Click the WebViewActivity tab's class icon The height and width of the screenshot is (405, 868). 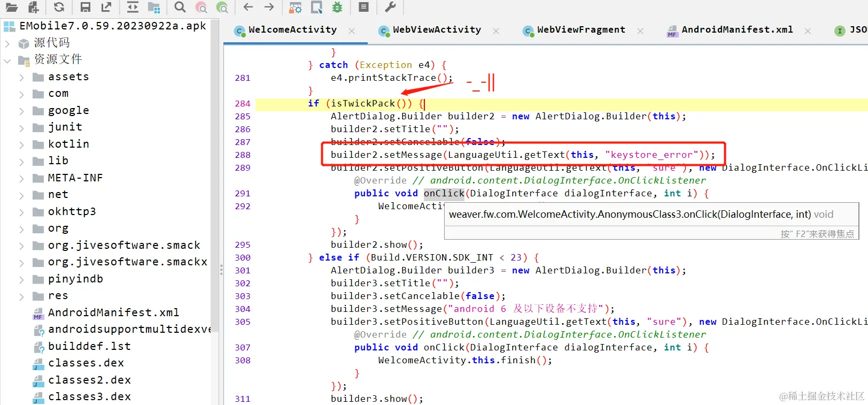tap(384, 31)
